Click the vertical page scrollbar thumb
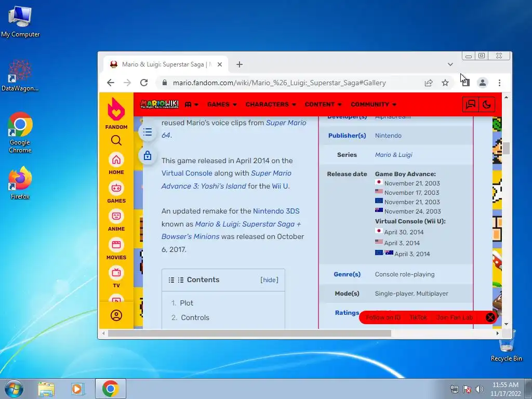 (506, 148)
